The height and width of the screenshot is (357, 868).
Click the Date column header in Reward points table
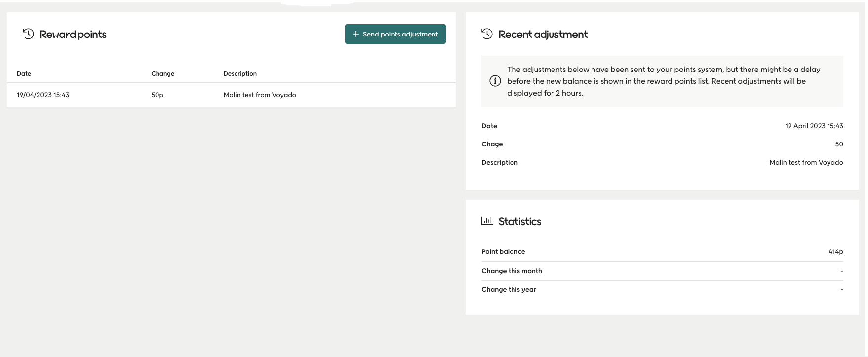click(24, 74)
